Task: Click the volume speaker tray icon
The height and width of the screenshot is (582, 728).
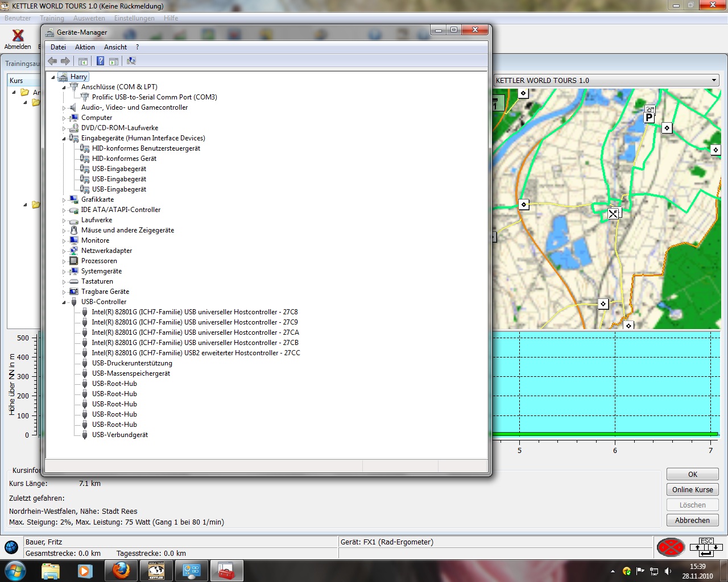Action: [x=668, y=571]
